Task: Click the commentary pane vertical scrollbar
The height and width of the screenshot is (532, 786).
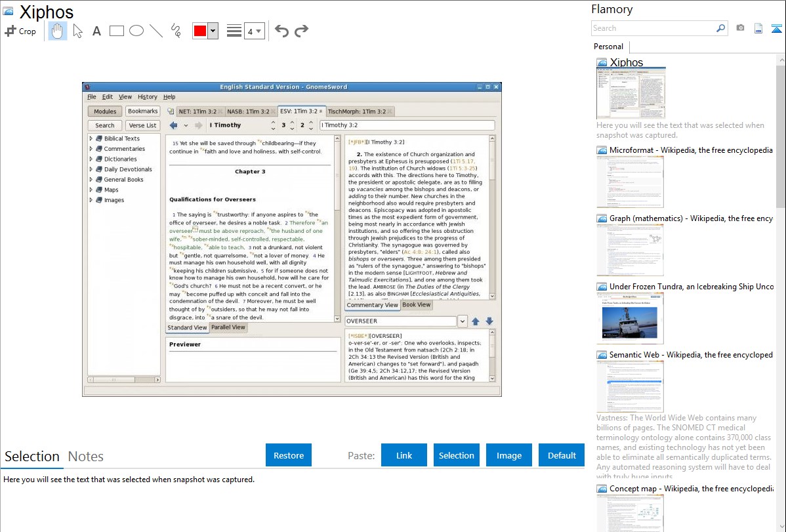Action: [492, 216]
